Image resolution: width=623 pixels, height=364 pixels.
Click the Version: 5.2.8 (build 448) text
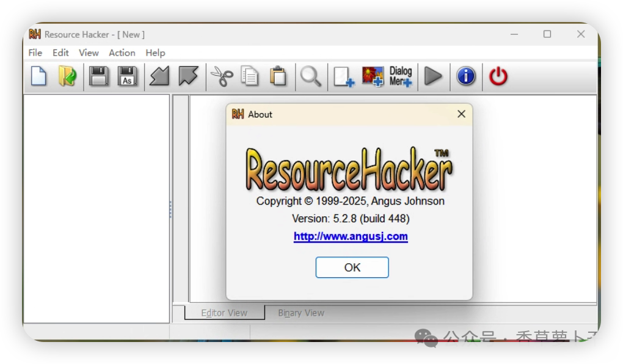(351, 219)
